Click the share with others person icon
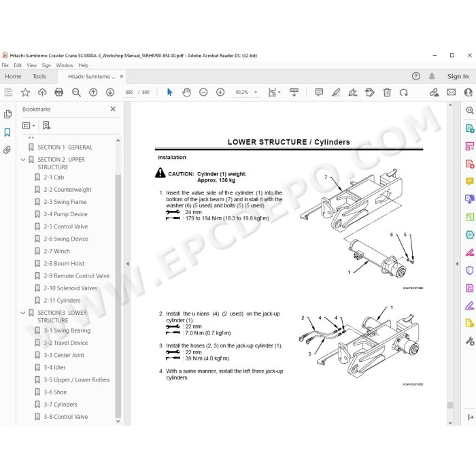The height and width of the screenshot is (476, 476). [469, 92]
